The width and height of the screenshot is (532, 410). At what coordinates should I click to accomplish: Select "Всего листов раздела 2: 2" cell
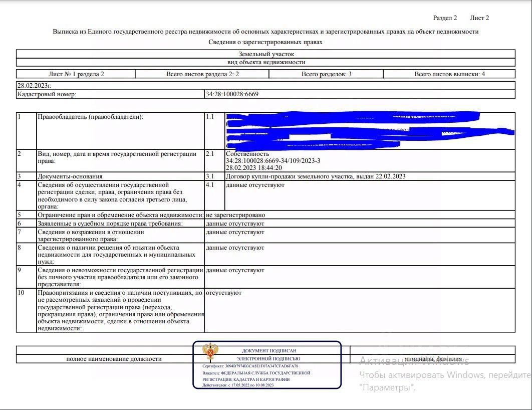click(x=202, y=74)
